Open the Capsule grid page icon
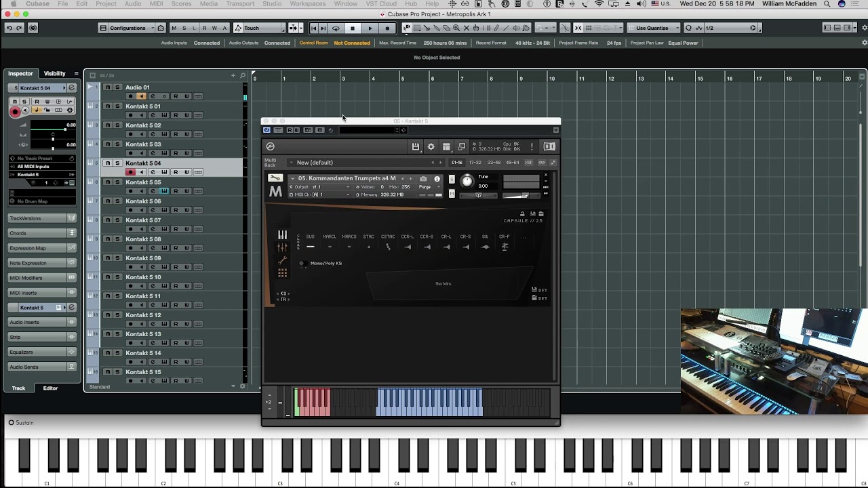Screen dimensions: 868x488 [x=282, y=272]
